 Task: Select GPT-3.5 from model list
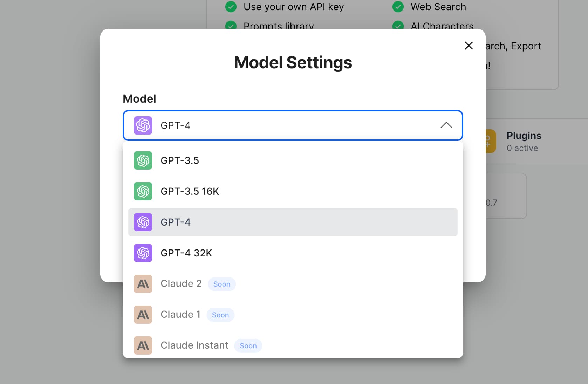click(180, 160)
